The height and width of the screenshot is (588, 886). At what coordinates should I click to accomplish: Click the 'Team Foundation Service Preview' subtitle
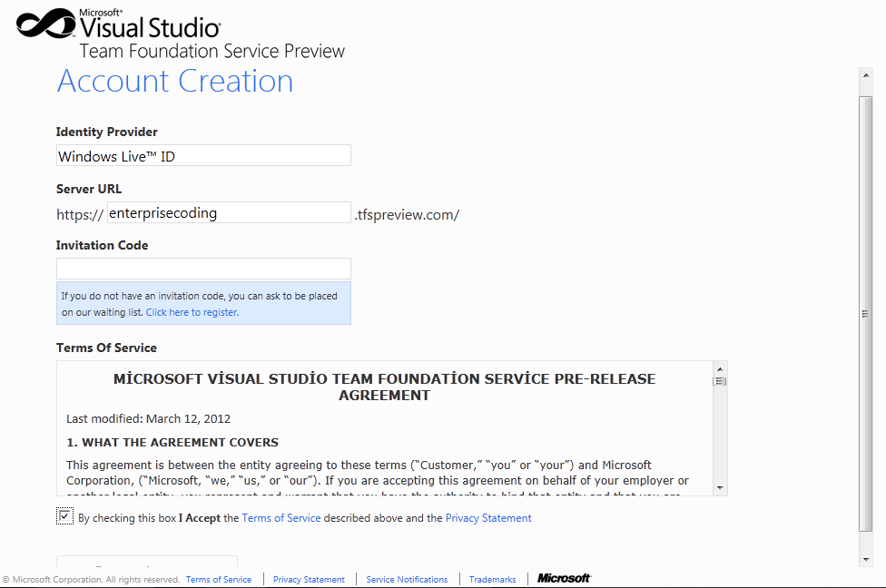(212, 51)
